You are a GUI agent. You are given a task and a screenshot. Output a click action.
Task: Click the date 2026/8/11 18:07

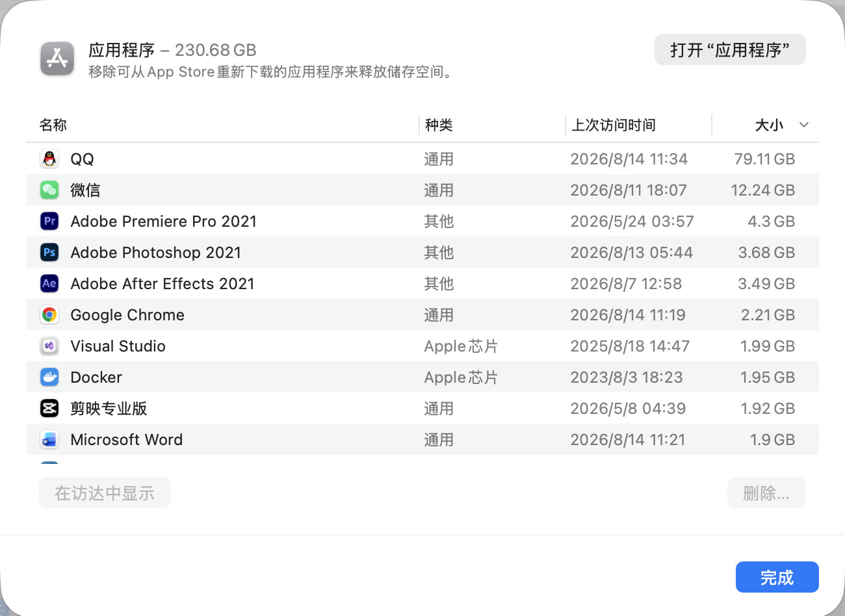(629, 190)
